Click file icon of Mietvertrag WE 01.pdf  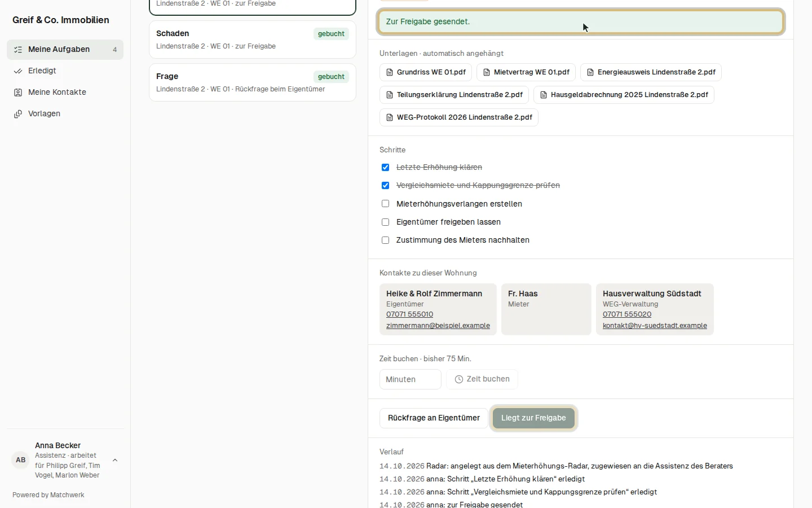[487, 72]
